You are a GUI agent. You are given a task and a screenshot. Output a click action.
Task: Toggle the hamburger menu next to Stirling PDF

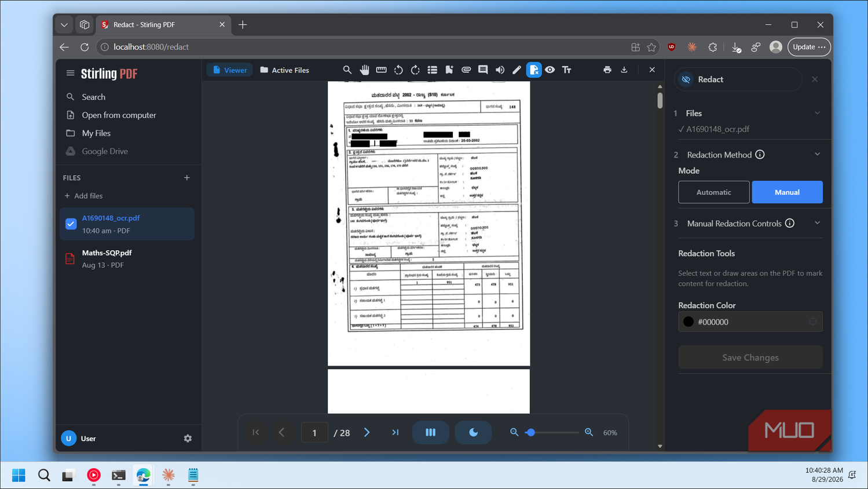tap(70, 73)
